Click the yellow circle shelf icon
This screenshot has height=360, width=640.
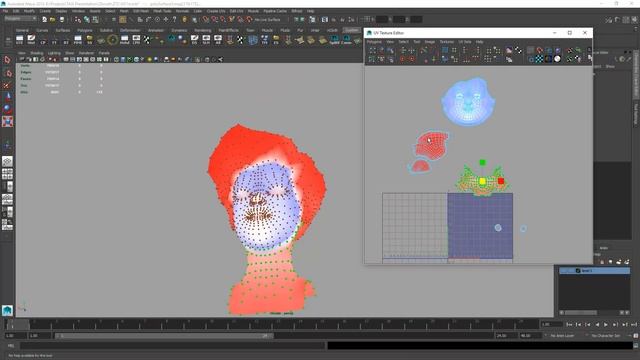click(x=113, y=40)
